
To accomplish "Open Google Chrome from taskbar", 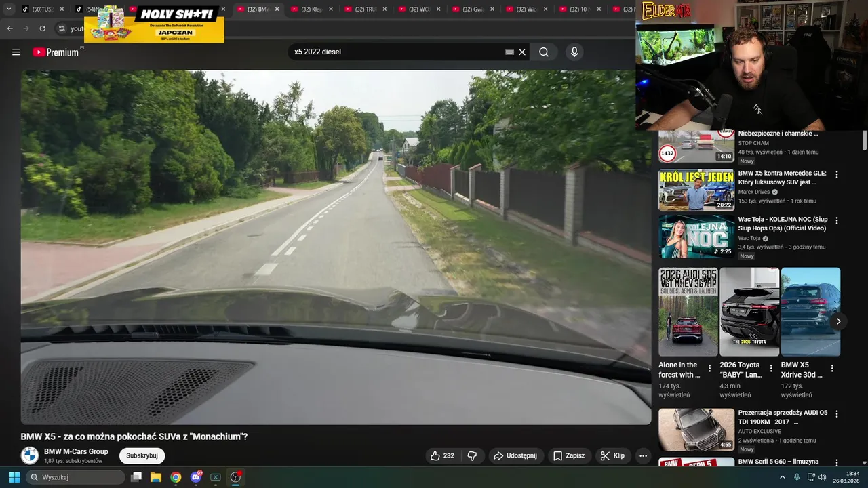I will [176, 477].
